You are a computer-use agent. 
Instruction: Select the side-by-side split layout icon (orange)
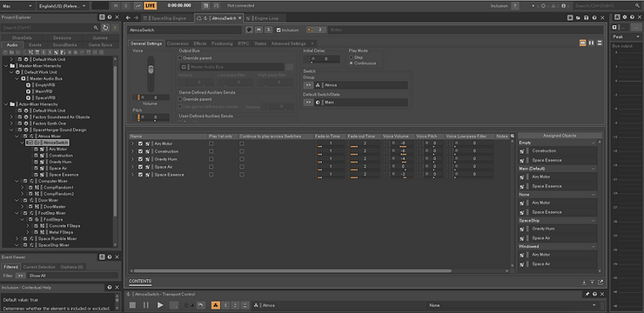[x=583, y=43]
